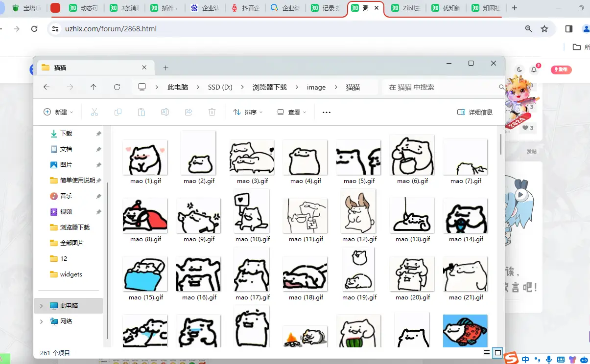Toggle the 详细信息 details pane

point(474,112)
